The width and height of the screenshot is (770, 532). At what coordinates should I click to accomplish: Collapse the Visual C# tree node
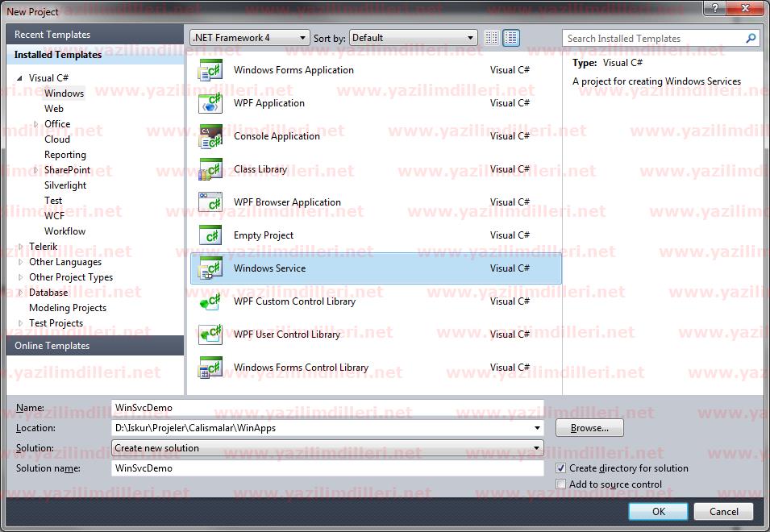click(19, 78)
